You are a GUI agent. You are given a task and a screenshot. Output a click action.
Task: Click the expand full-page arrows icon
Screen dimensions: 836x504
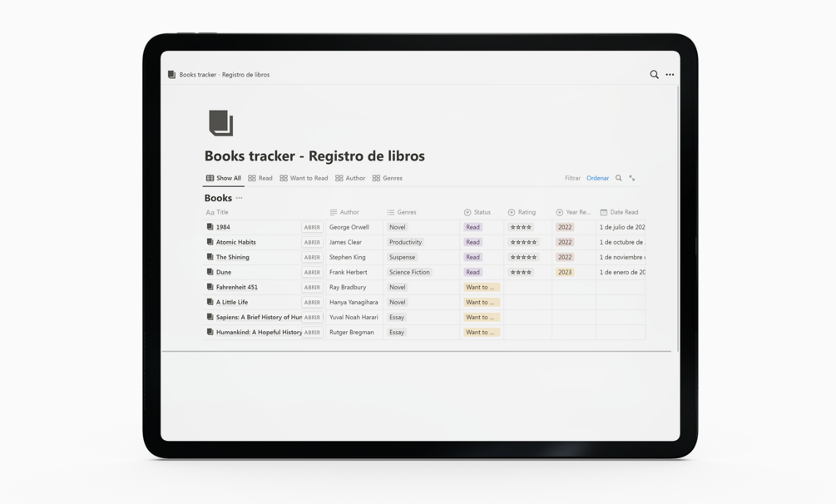632,178
